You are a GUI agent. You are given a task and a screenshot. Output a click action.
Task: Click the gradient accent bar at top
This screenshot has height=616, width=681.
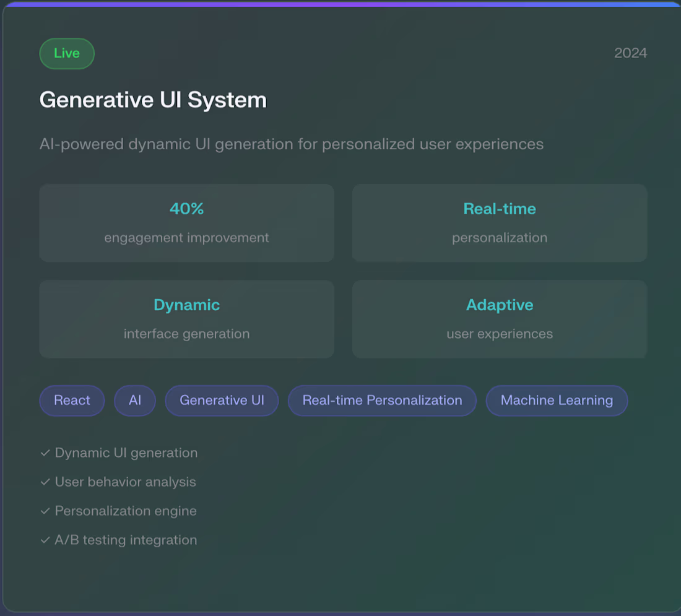(340, 2)
